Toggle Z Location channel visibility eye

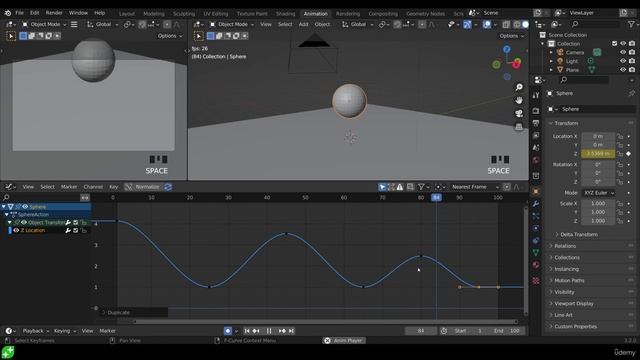[16, 230]
